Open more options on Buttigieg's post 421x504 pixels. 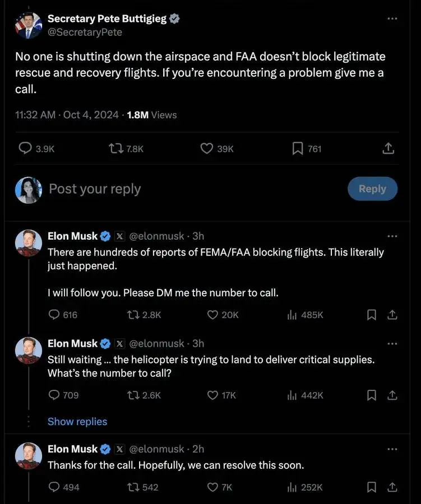pyautogui.click(x=392, y=18)
